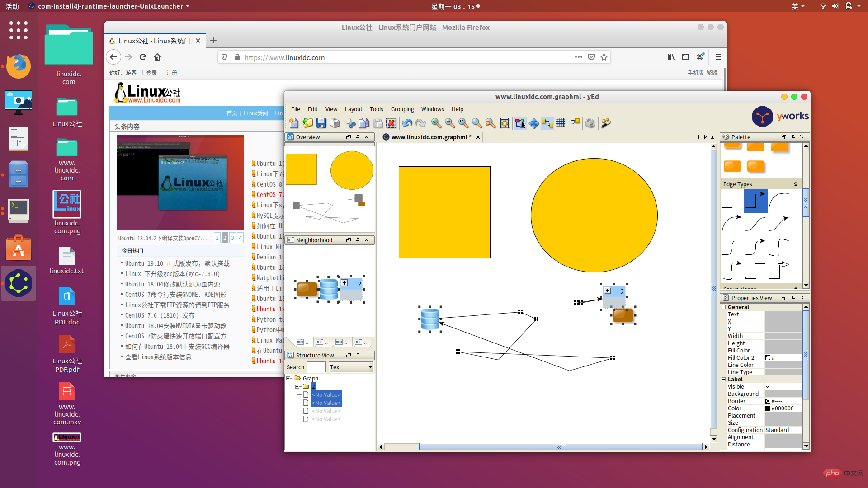The height and width of the screenshot is (488, 868).
Task: Select the yellow circle node on canvas
Action: tap(594, 215)
